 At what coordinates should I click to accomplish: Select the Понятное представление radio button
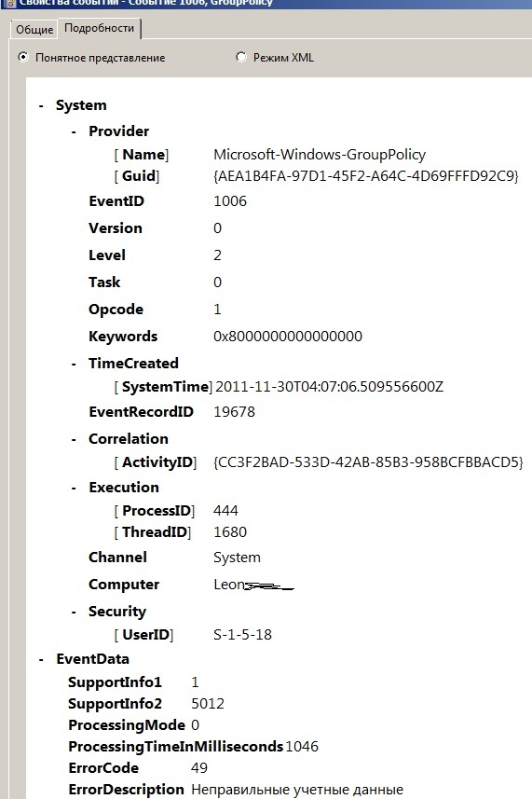click(23, 57)
